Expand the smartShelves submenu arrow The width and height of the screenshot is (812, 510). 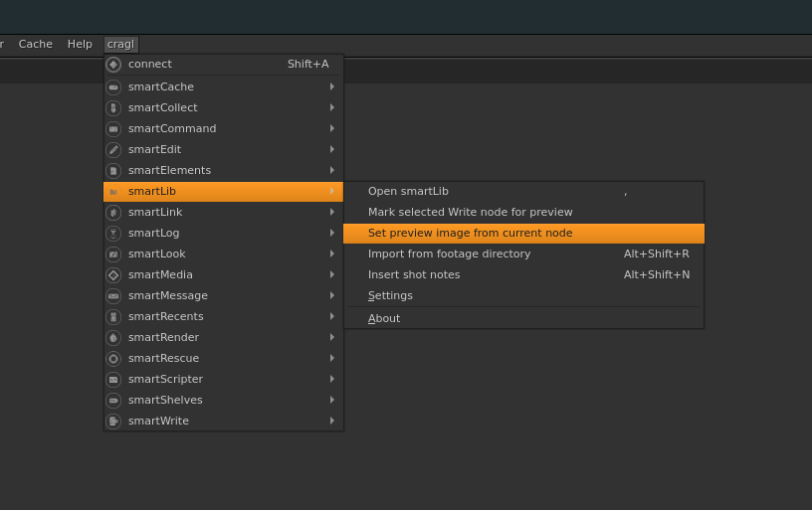click(x=332, y=400)
